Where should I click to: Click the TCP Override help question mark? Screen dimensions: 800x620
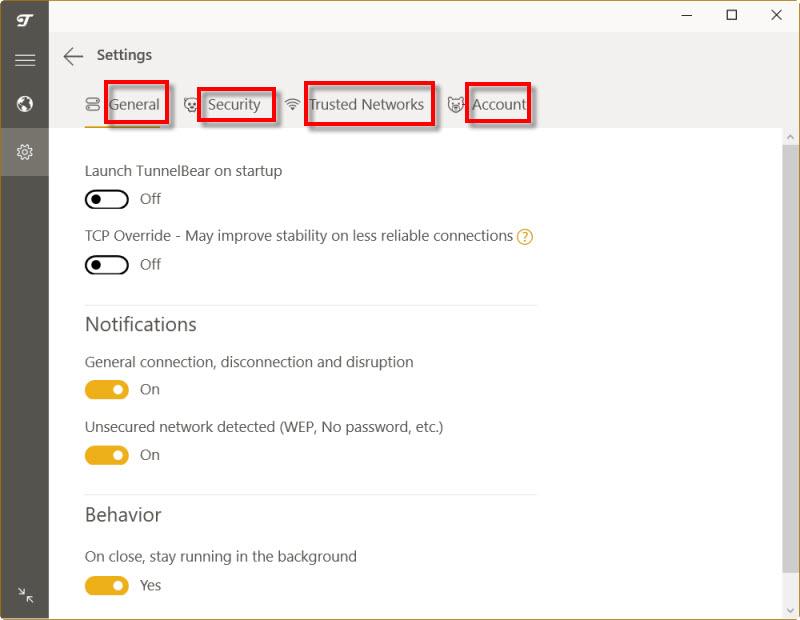pos(525,237)
